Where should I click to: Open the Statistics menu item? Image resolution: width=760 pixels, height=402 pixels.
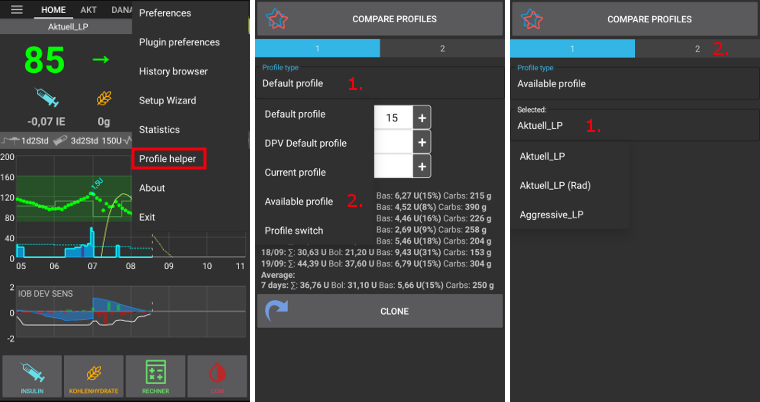click(x=159, y=129)
